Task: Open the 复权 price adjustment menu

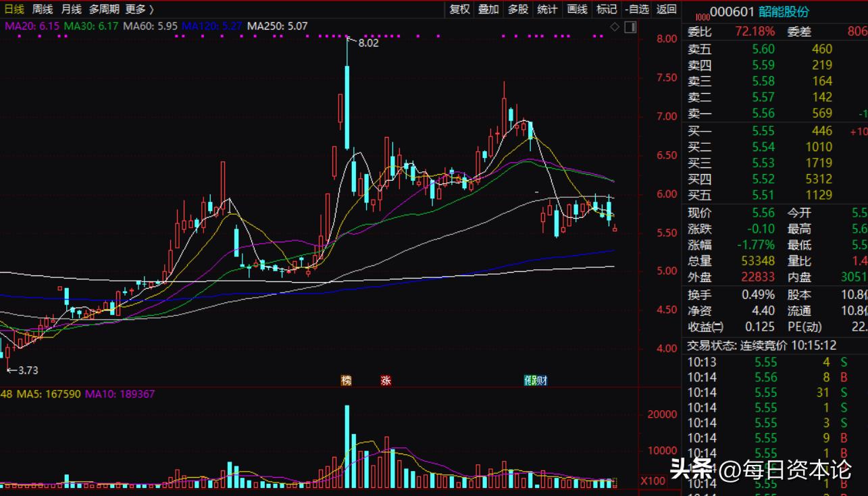Action: point(459,9)
